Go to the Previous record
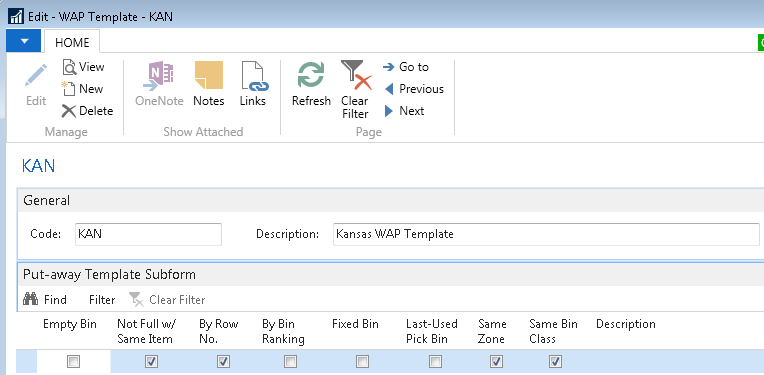Viewport: 764px width, 375px height. [x=414, y=89]
